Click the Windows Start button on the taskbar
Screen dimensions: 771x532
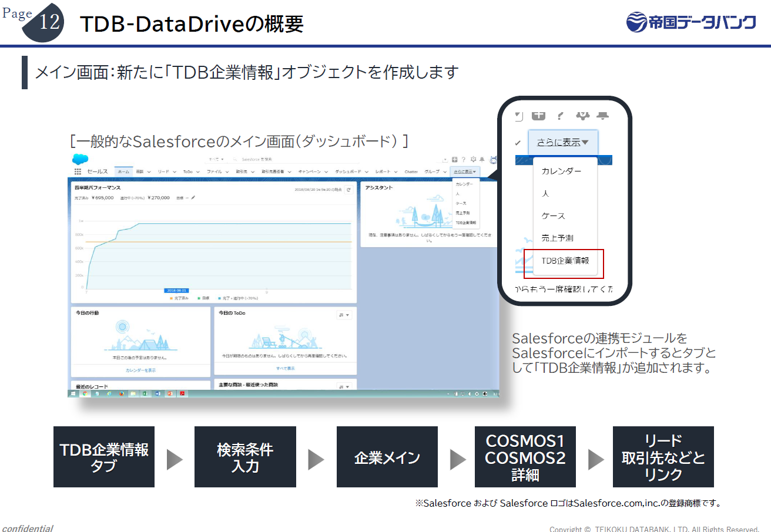point(73,393)
